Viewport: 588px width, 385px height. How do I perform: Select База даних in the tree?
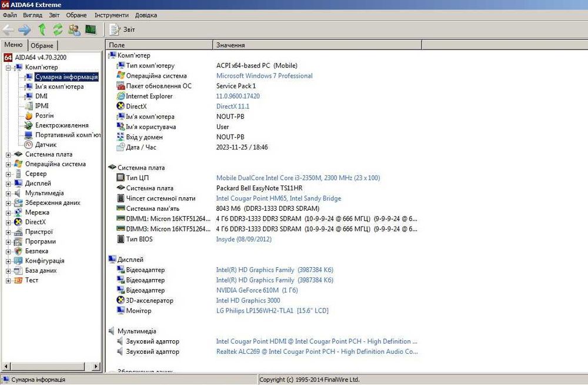[41, 270]
